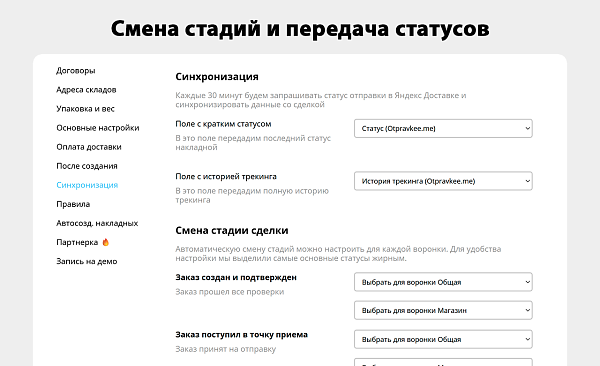This screenshot has width=600, height=366.
Task: Open the Правила section
Action: [73, 204]
